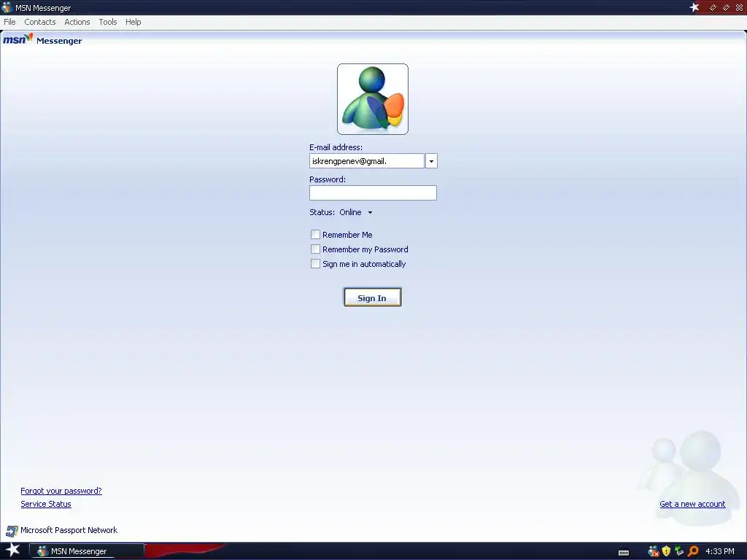The width and height of the screenshot is (747, 560).
Task: Click the on-screen keyboard tray icon
Action: pyautogui.click(x=624, y=552)
